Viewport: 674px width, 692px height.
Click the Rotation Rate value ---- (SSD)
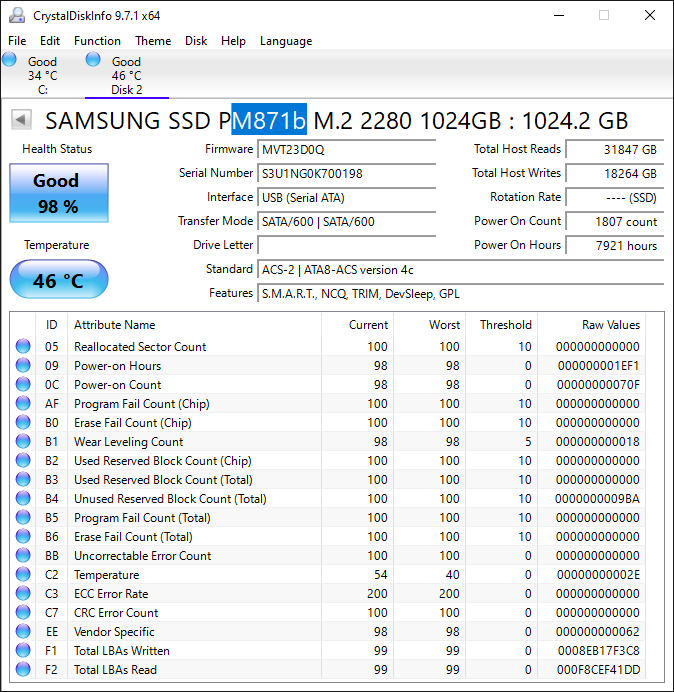[614, 197]
